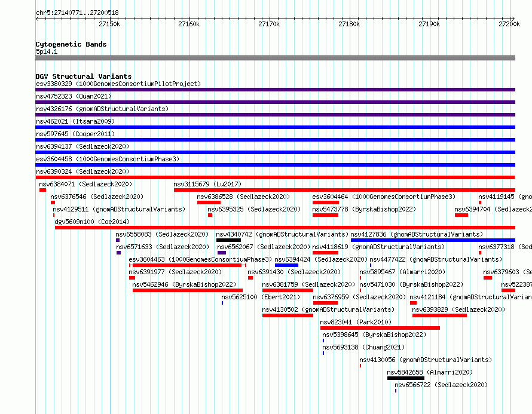
Task: Click the 27150k ruler tick label
Action: [109, 24]
